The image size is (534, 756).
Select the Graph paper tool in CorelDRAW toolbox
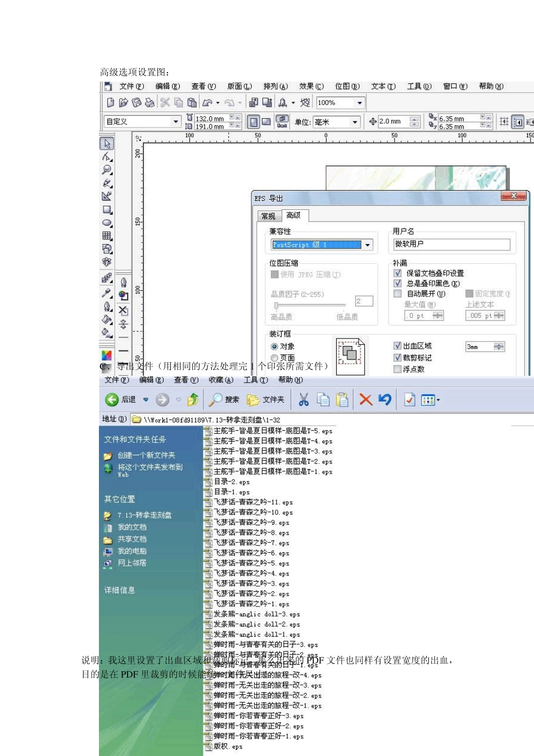click(107, 236)
